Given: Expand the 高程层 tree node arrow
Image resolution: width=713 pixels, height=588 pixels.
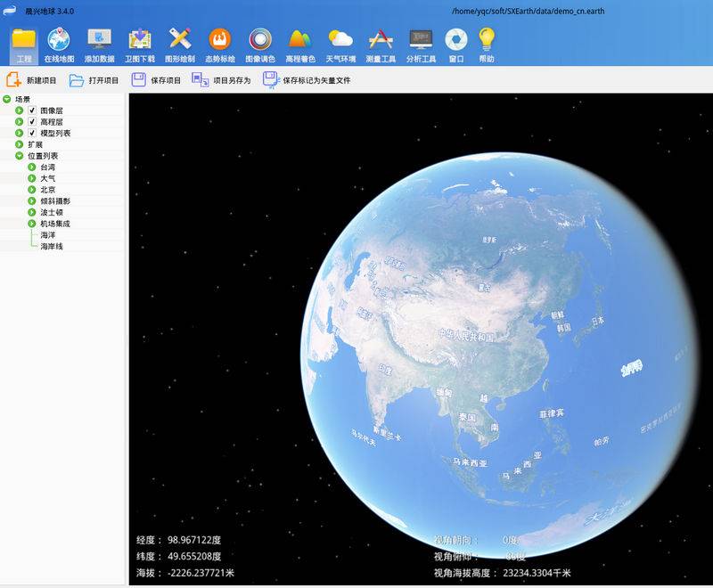Looking at the screenshot, I should click(19, 122).
